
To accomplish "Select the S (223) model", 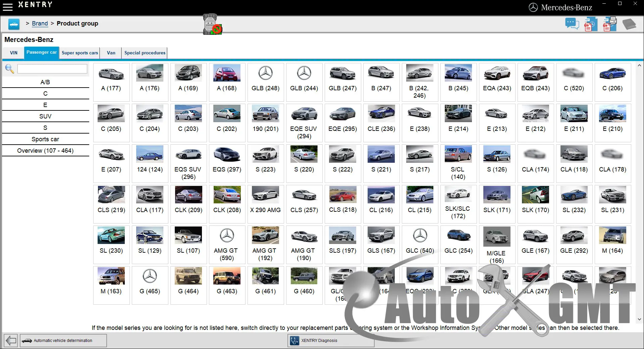I will click(x=266, y=163).
